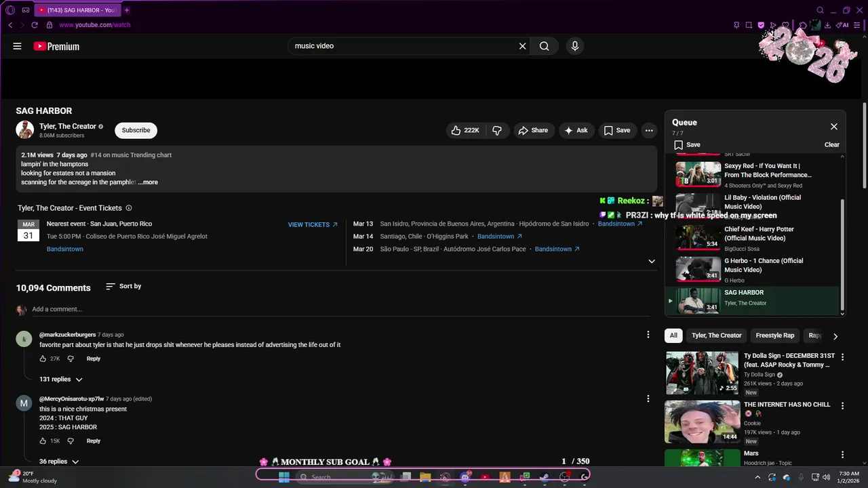868x488 pixels.
Task: Expand the event tickets list chevron
Action: point(652,262)
